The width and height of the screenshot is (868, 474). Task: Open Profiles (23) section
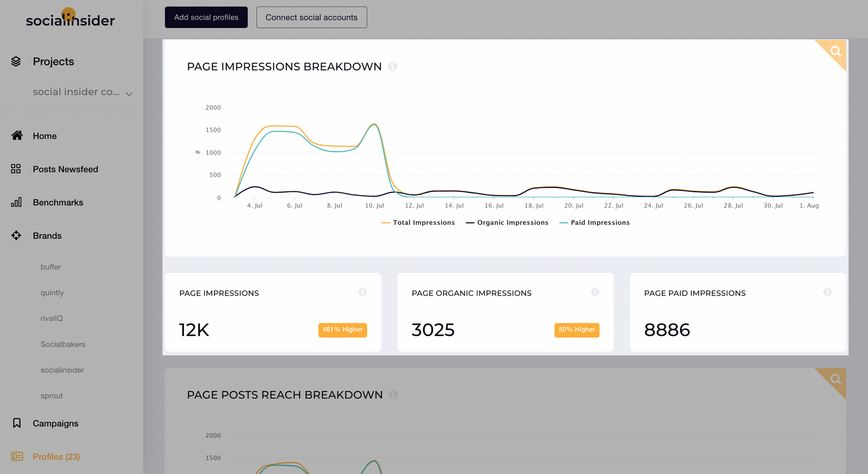click(56, 457)
